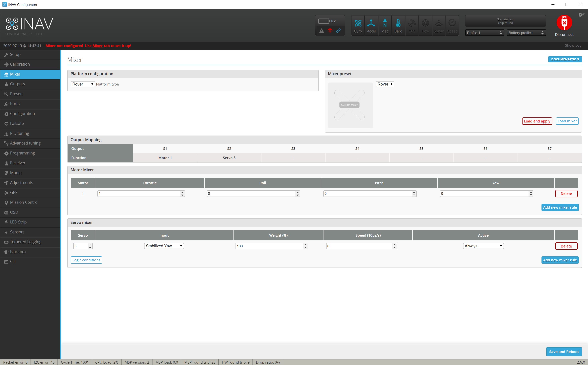Viewport: 588px width, 365px height.
Task: Increment the motor Throttle value stepper
Action: [182, 192]
